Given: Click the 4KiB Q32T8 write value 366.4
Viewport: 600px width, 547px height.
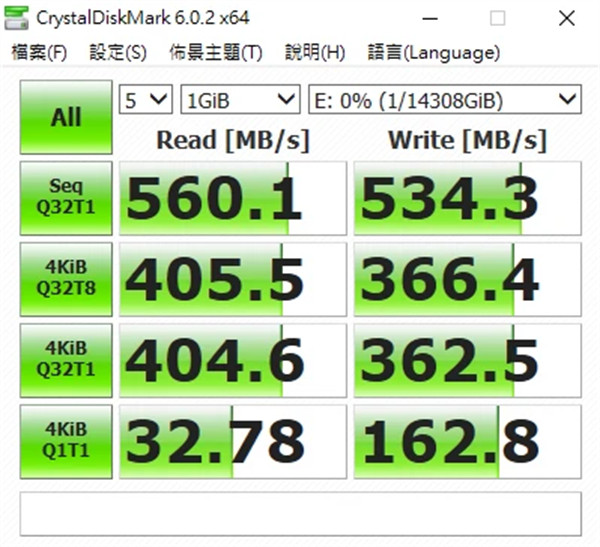Looking at the screenshot, I should (x=468, y=279).
